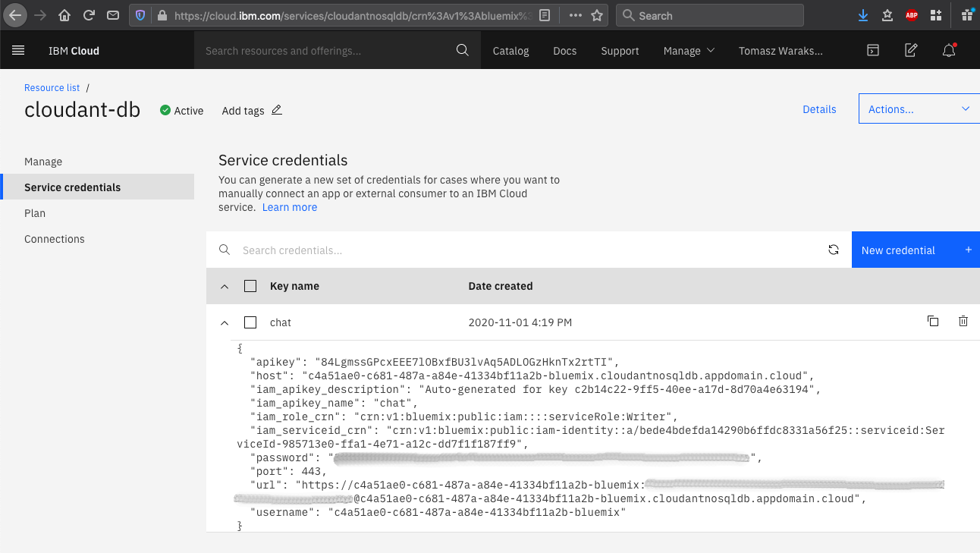Open Connections in the left sidebar
Screen dimensions: 980x553
(x=55, y=239)
